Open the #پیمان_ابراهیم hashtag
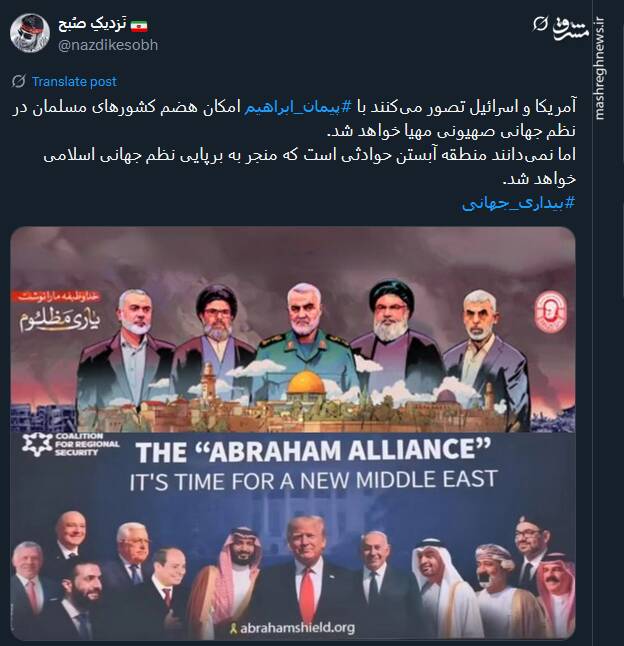The height and width of the screenshot is (646, 624). 298,107
